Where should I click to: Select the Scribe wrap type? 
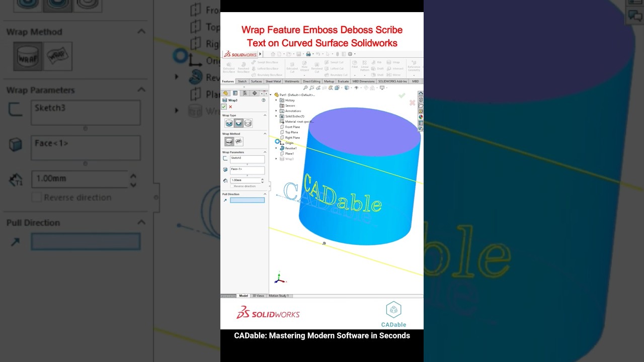point(248,123)
